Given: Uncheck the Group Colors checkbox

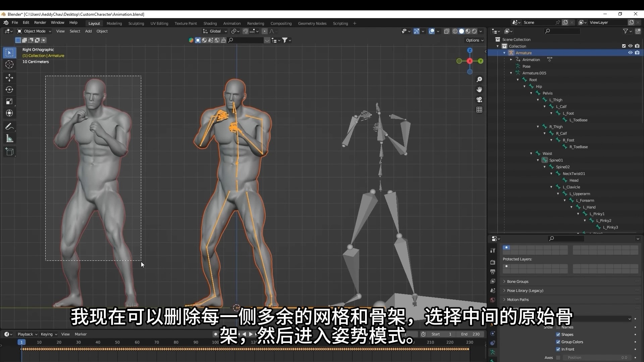Looking at the screenshot, I should [558, 342].
